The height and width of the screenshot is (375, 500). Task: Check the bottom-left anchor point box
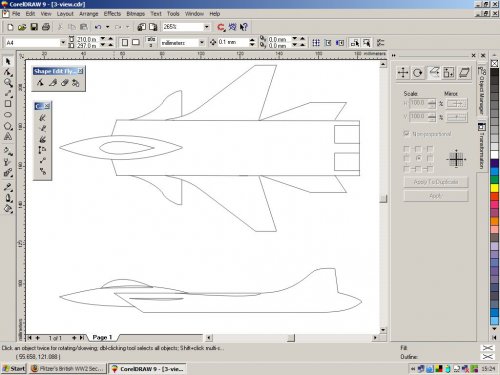406,169
